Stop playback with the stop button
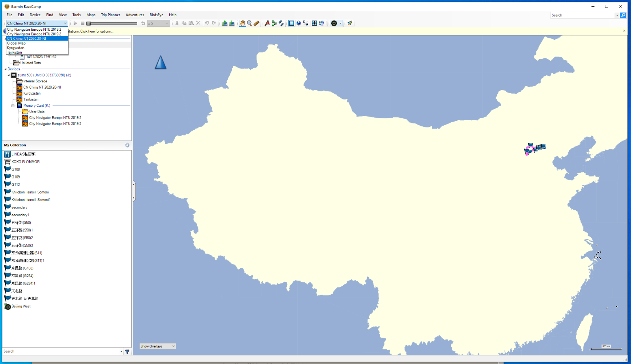631x364 pixels. [x=82, y=23]
